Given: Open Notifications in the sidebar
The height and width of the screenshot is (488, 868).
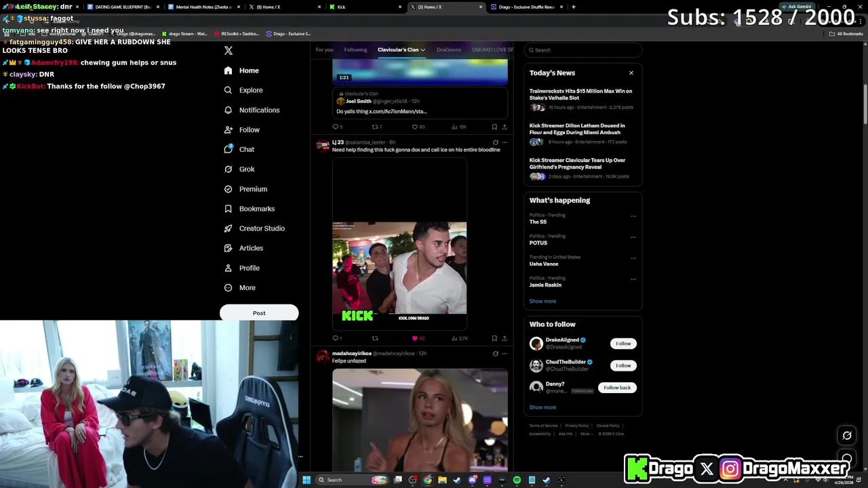Looking at the screenshot, I should [x=252, y=110].
